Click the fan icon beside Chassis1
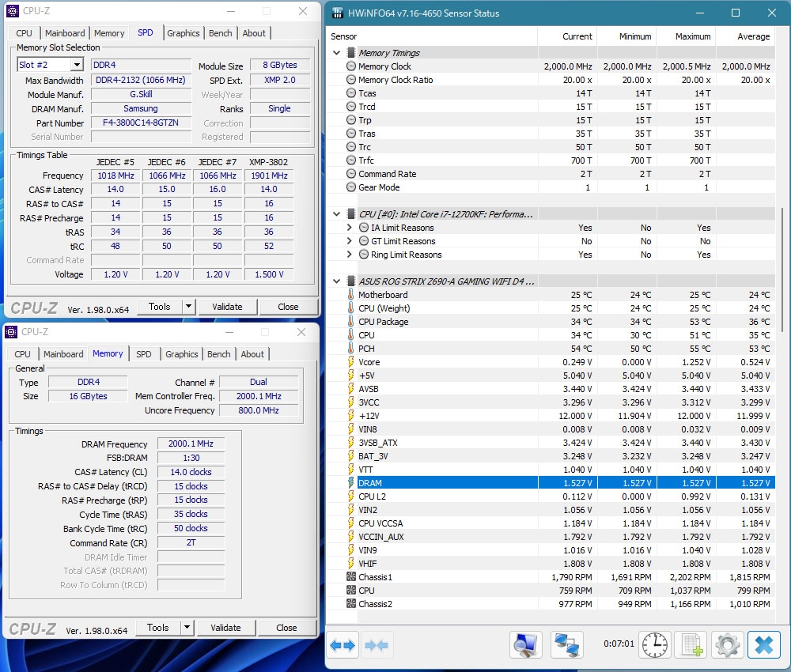 tap(351, 576)
